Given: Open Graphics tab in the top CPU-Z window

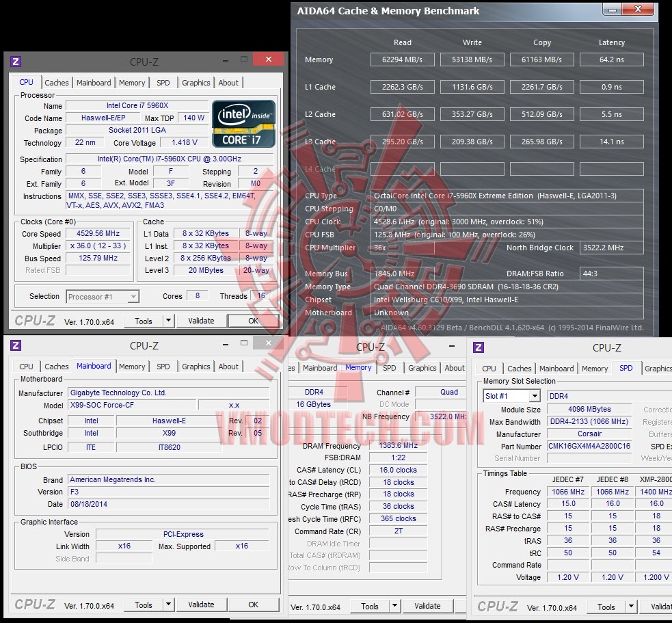Looking at the screenshot, I should point(196,83).
